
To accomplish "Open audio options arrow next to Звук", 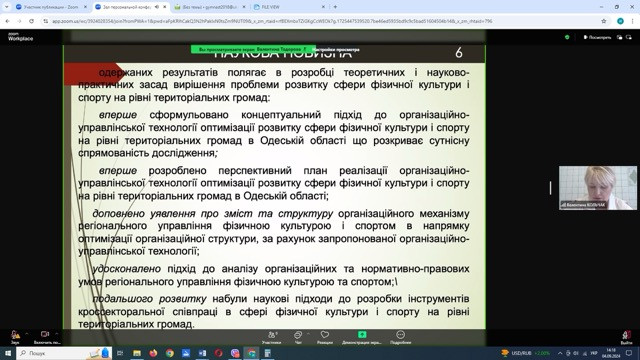I will pos(27,334).
